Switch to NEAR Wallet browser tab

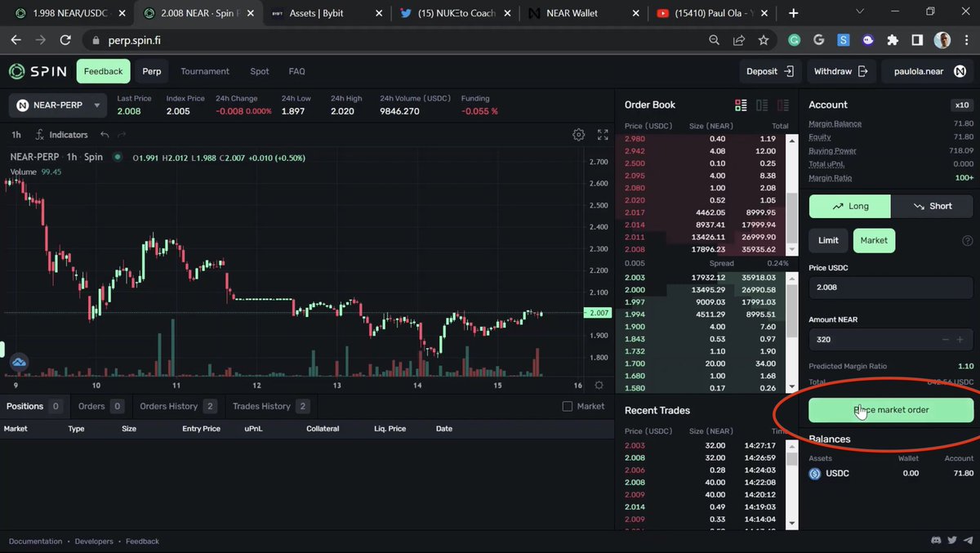581,13
